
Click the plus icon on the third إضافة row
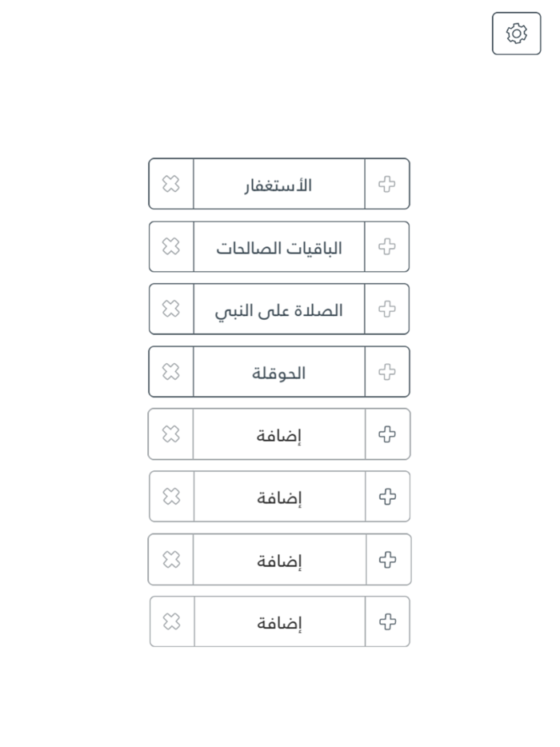tap(387, 559)
